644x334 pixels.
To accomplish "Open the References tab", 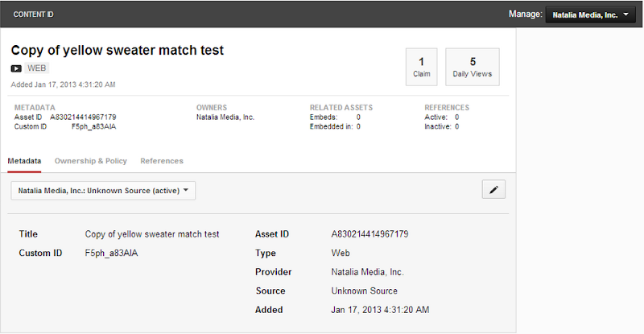I will 162,161.
